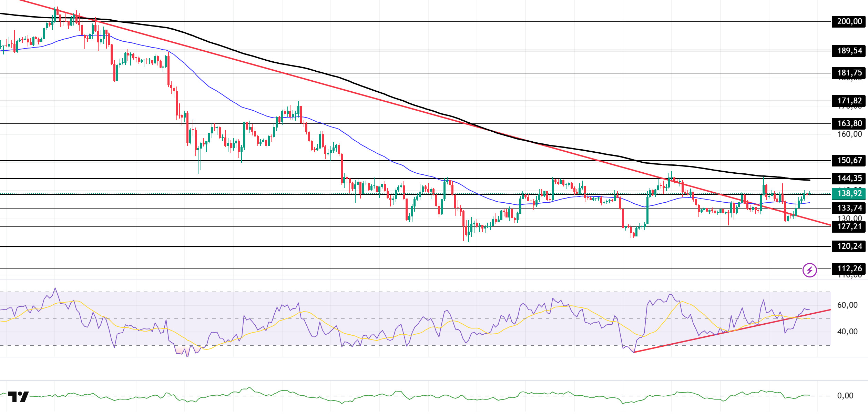Click the 40,00 RSI scale label
Viewport: 868px width, 416px height.
847,332
